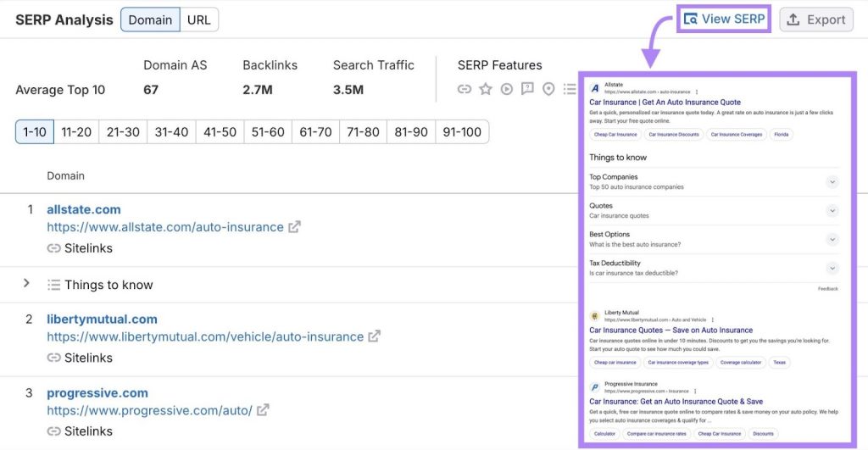Click the 'Calculator' chip under Progressive
868x450 pixels.
point(604,434)
